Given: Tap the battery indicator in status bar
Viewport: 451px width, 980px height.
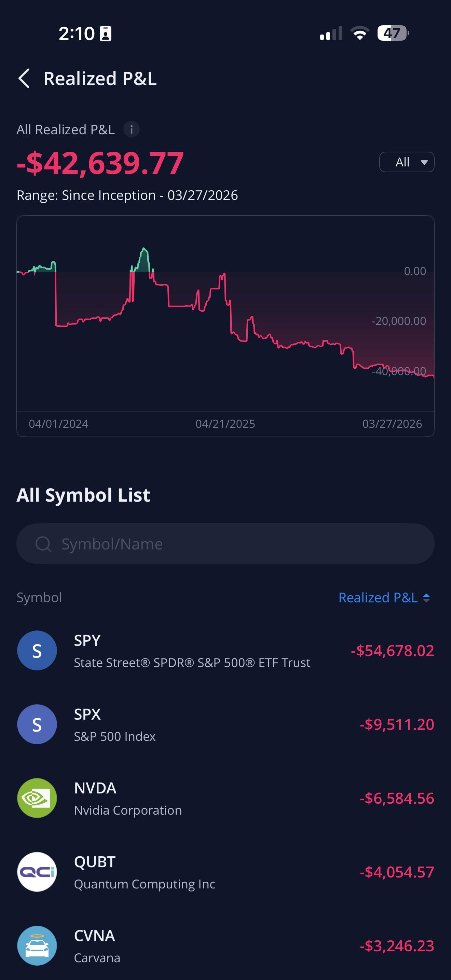Looking at the screenshot, I should point(393,33).
